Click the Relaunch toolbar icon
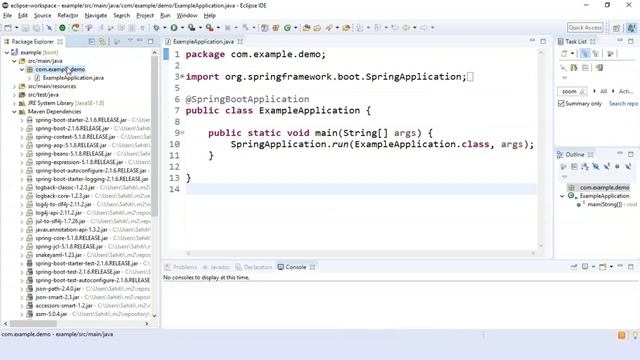640x360 pixels. (x=76, y=28)
